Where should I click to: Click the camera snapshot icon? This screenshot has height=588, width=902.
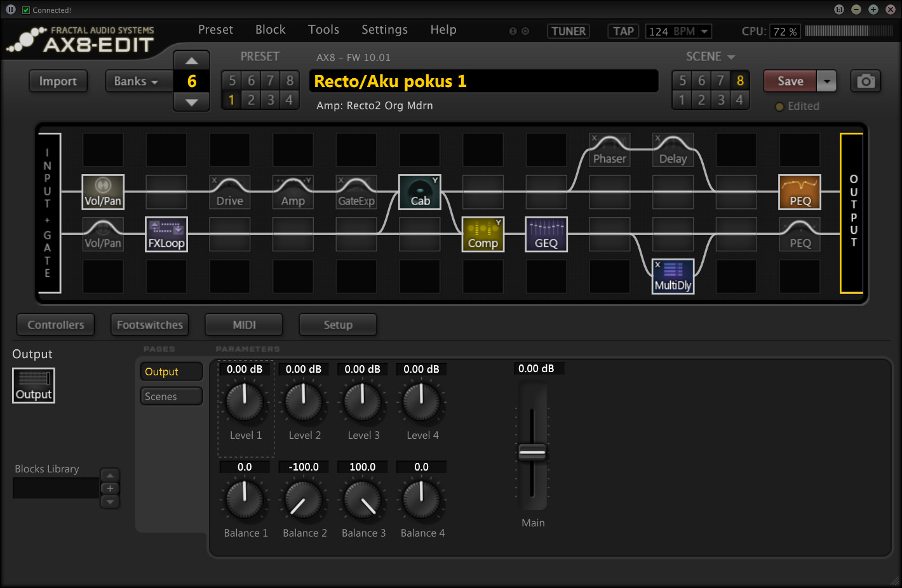click(x=865, y=81)
